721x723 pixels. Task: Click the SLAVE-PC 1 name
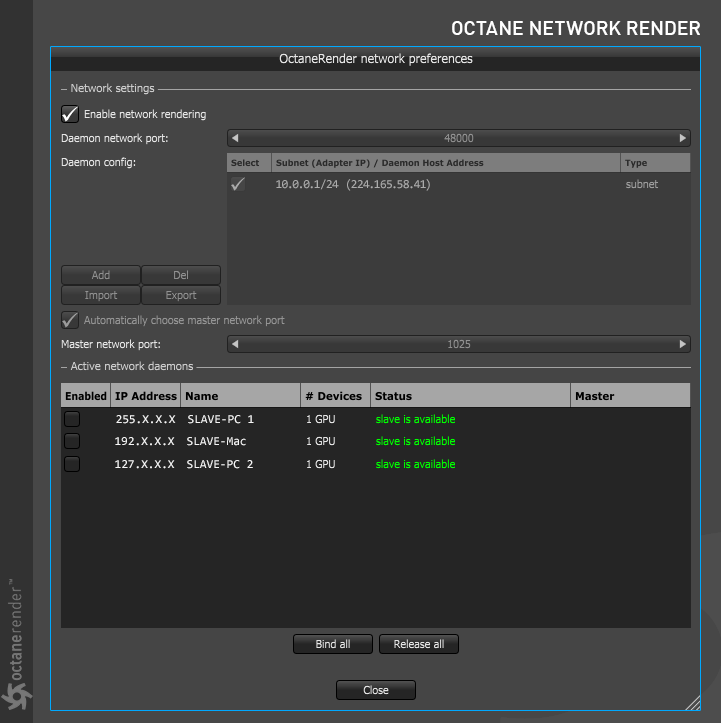pyautogui.click(x=220, y=419)
